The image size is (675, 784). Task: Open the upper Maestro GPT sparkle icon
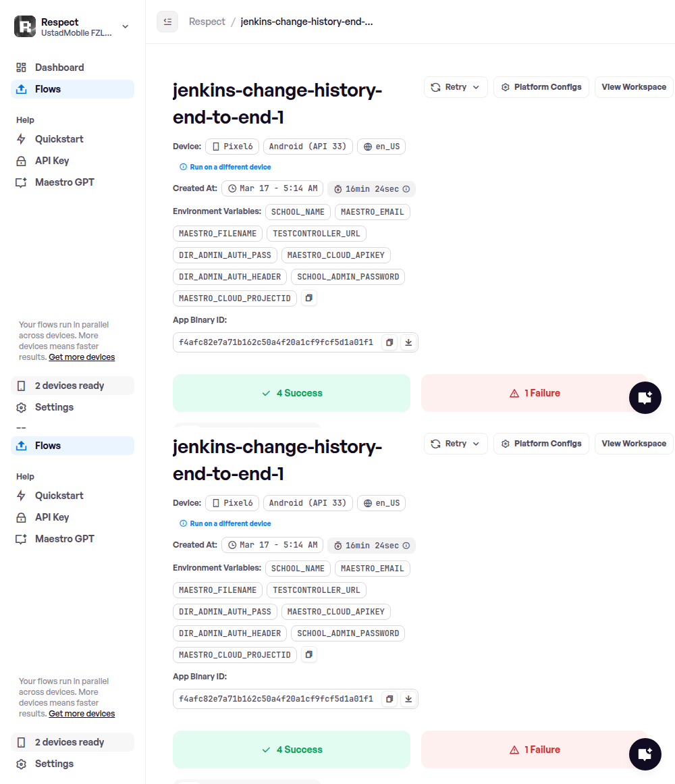pos(22,182)
